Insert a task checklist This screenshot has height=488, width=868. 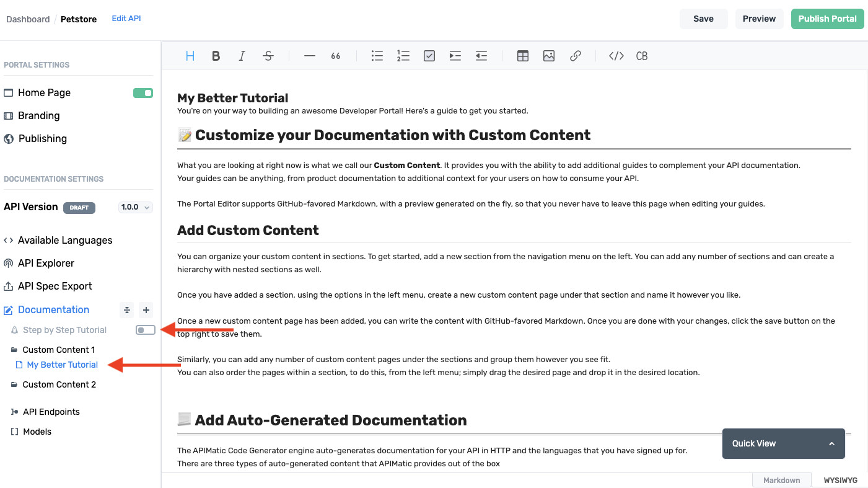[x=429, y=56]
